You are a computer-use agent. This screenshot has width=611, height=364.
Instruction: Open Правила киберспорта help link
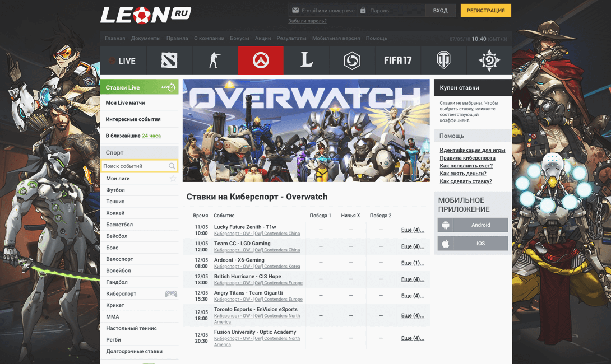tap(467, 158)
